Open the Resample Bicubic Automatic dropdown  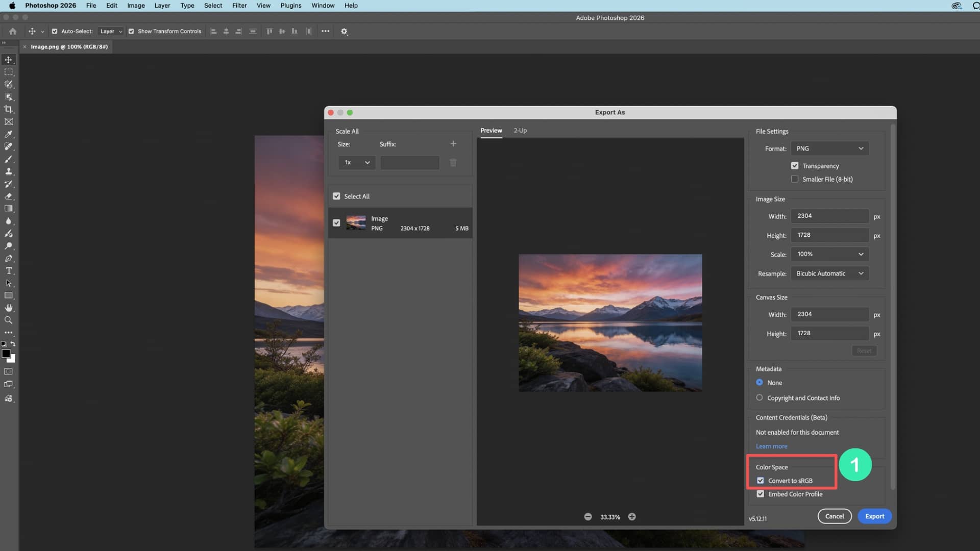(830, 273)
